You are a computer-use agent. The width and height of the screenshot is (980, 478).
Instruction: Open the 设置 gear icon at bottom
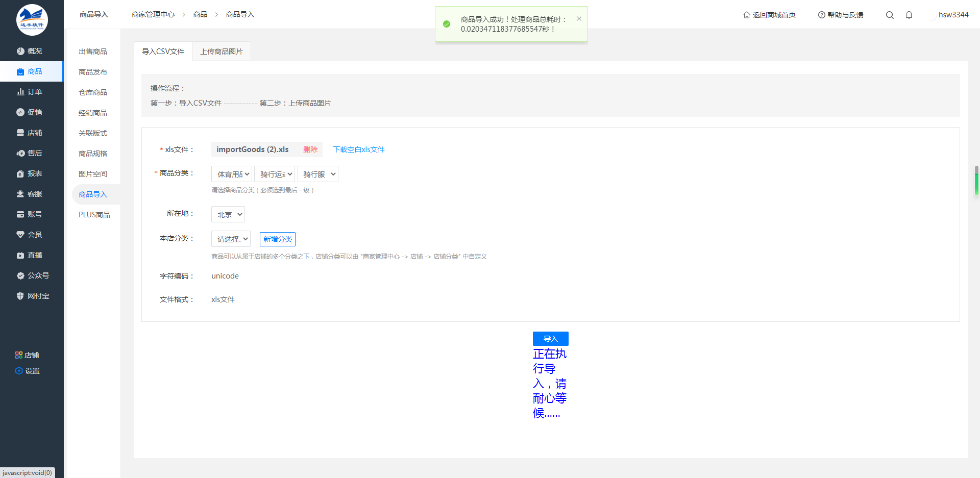[19, 371]
